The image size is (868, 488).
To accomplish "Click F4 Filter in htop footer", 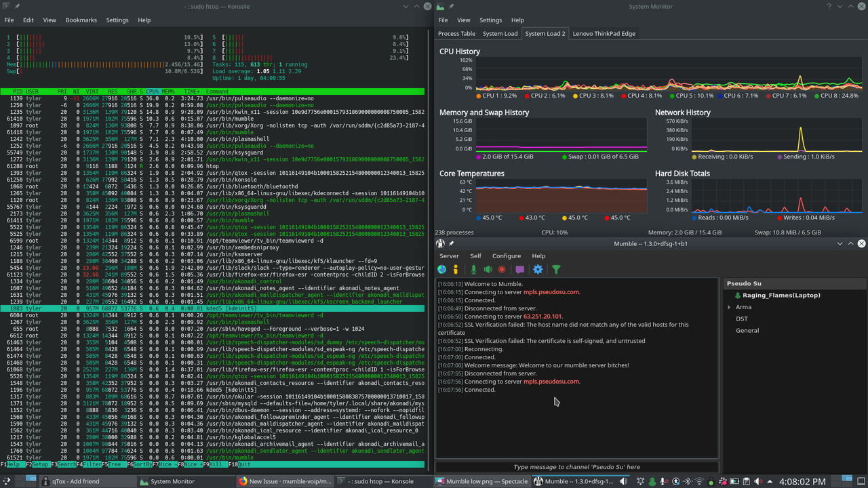I will point(87,464).
